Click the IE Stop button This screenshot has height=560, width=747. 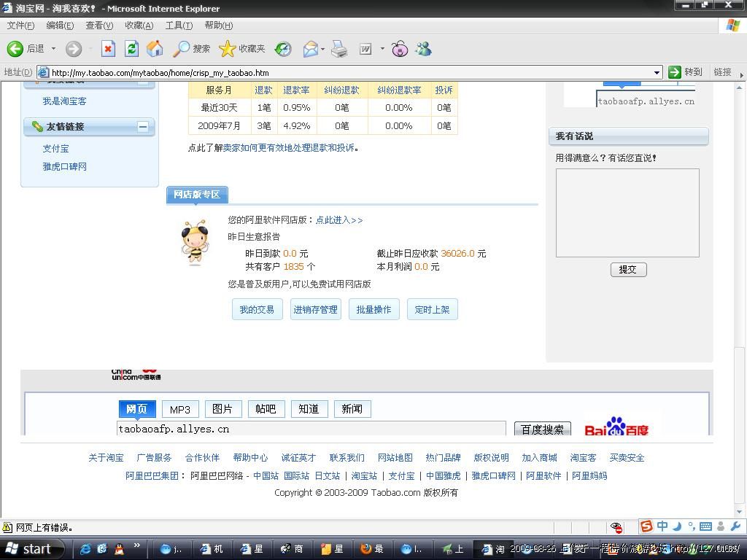[x=108, y=49]
